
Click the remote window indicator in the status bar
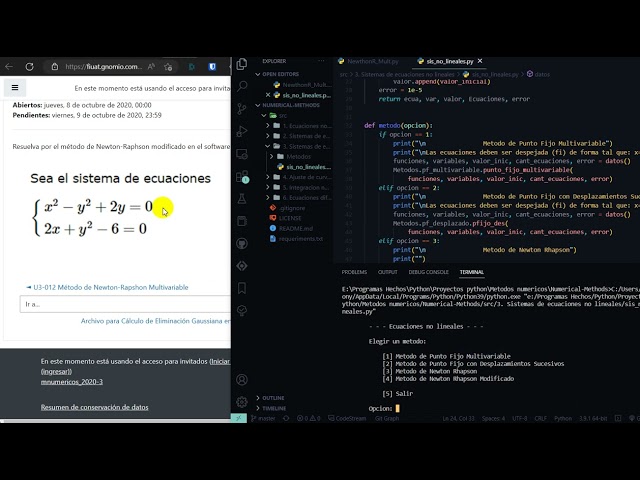[x=239, y=418]
